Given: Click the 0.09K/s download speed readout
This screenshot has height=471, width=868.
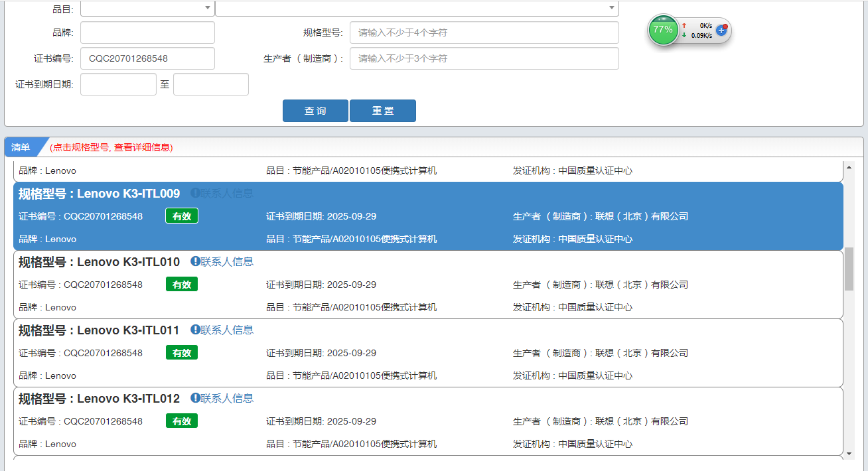Looking at the screenshot, I should coord(701,36).
